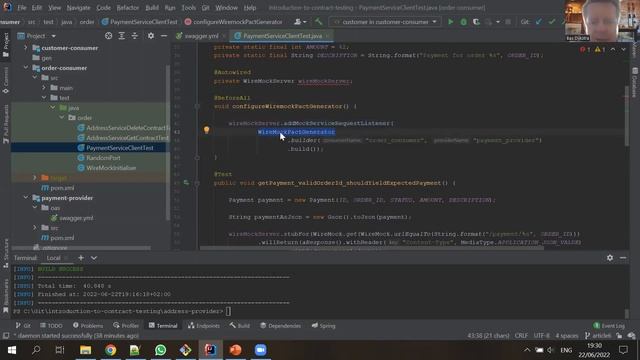The image size is (640, 360).
Task: Open Zoom from the taskbar
Action: 260,350
